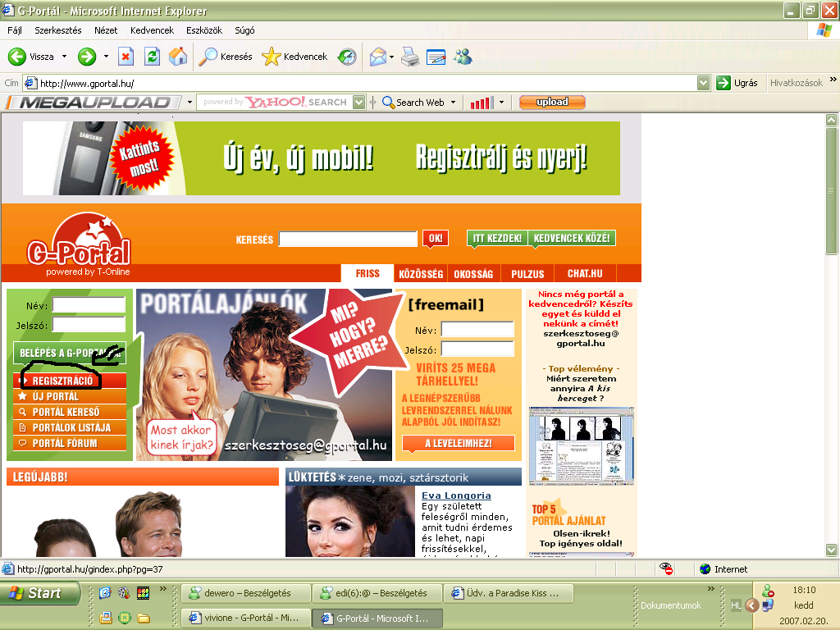The height and width of the screenshot is (630, 840).
Task: Click the network connection tray icon
Action: (768, 605)
